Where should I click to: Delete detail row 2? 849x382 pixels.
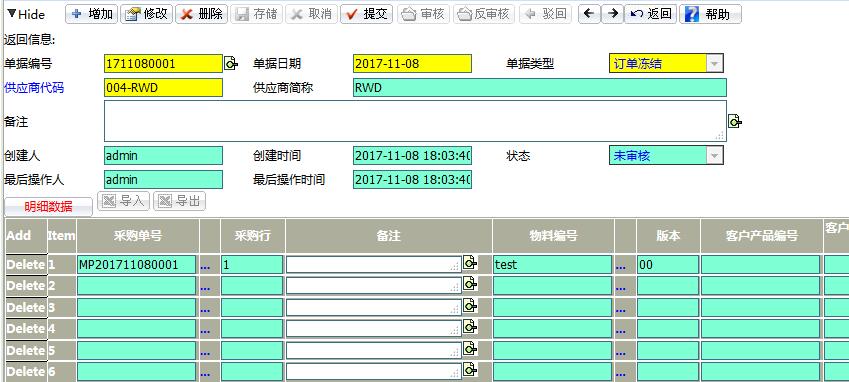pos(25,286)
